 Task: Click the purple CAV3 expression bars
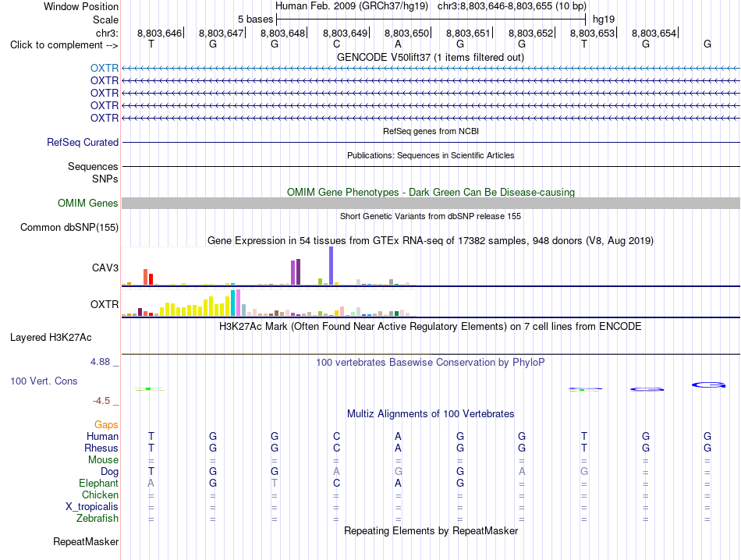(296, 271)
